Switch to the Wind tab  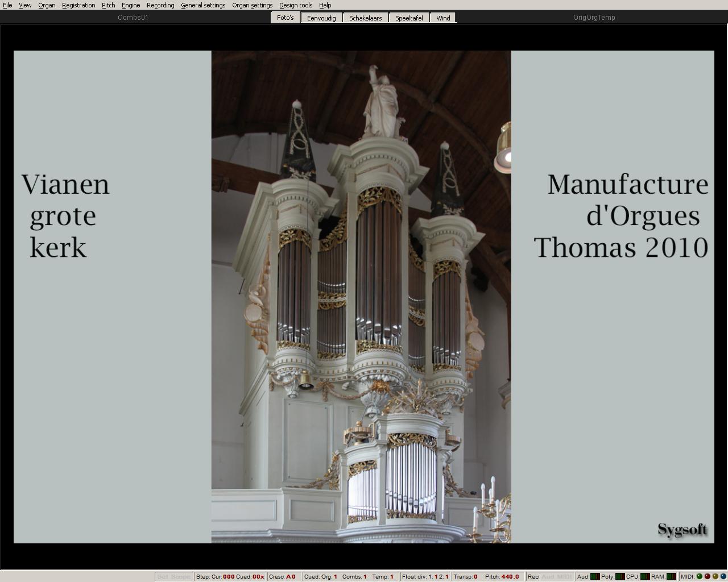coord(442,18)
